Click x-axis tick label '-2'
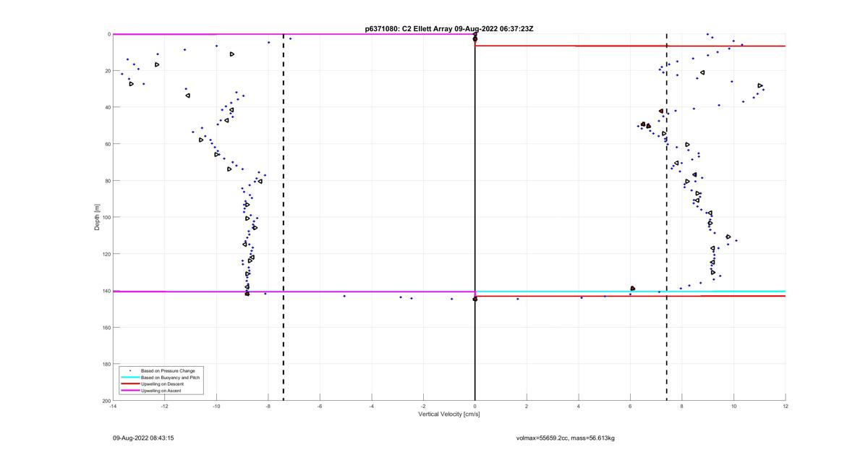Viewport: 868px width, 450px height. (423, 406)
